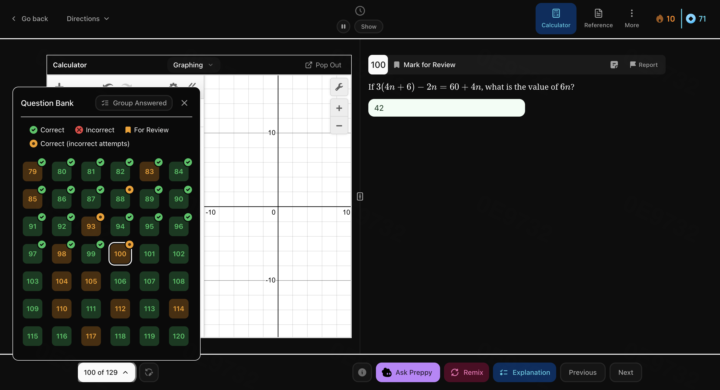The height and width of the screenshot is (390, 720).
Task: Open question 98 from the bank
Action: (62, 254)
